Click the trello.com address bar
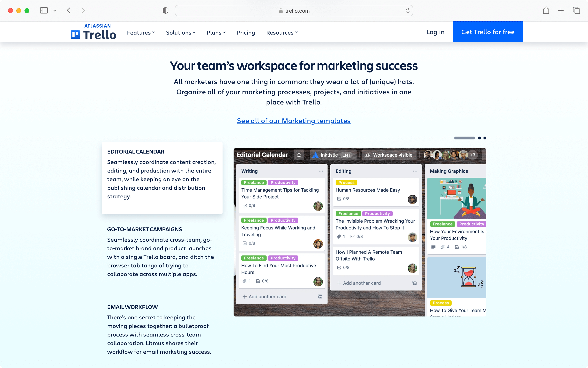 point(294,11)
